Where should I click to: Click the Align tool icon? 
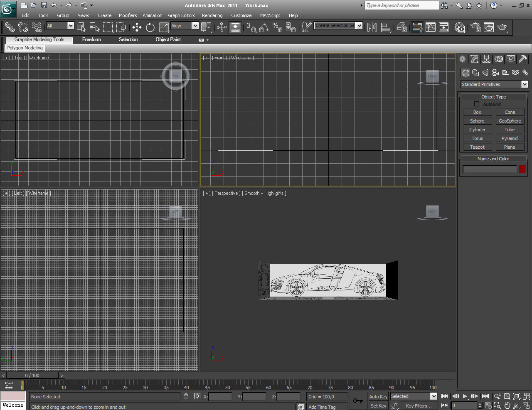point(386,27)
